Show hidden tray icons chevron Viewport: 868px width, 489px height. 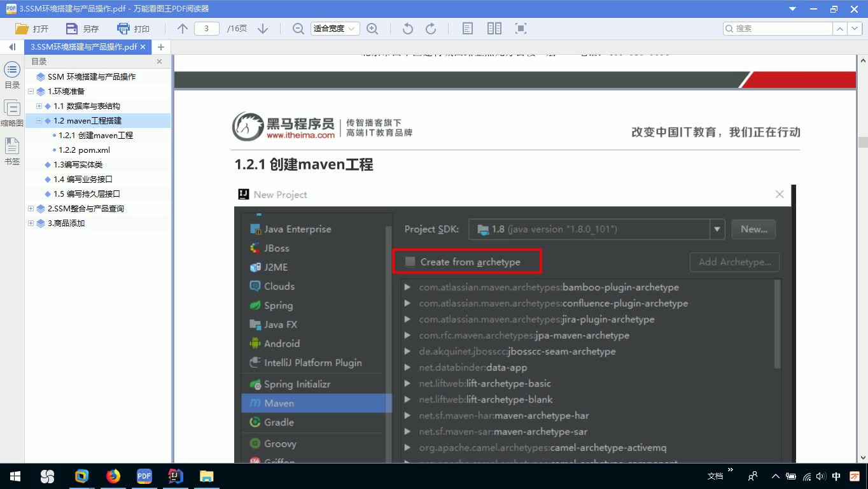click(775, 476)
